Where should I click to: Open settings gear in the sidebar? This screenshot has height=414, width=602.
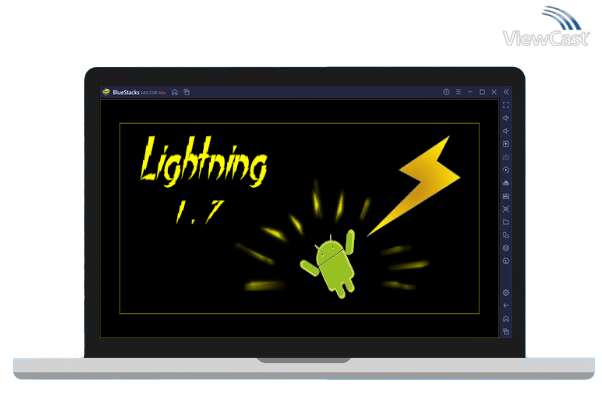tap(506, 293)
